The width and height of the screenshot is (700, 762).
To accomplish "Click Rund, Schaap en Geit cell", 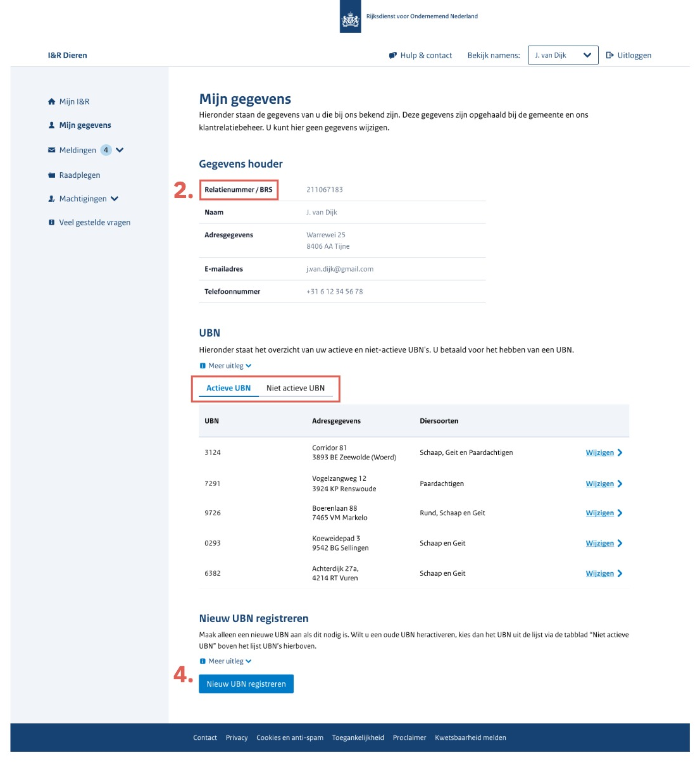I will point(452,513).
